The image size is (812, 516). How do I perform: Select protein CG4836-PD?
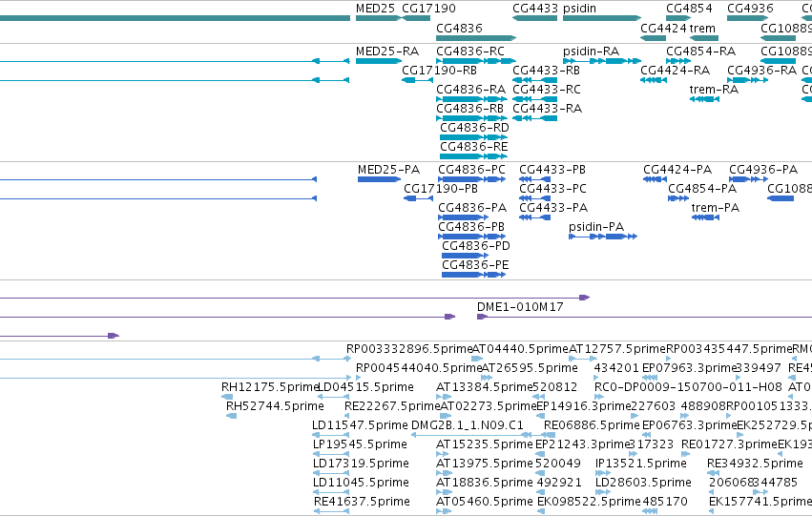[x=476, y=246]
